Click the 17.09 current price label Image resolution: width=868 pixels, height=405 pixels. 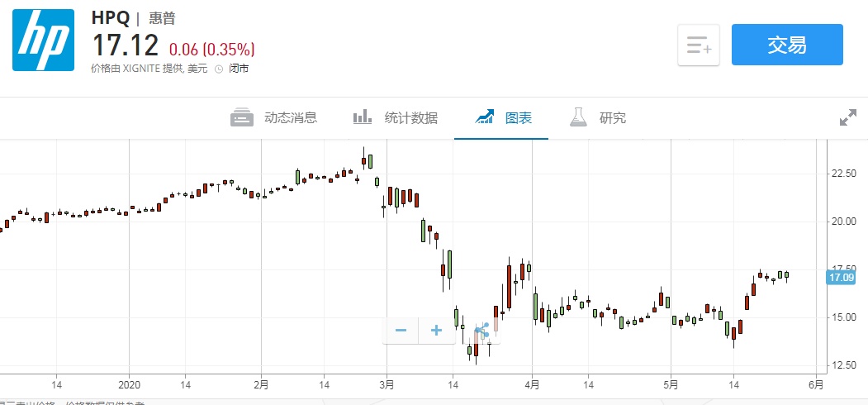coord(841,277)
